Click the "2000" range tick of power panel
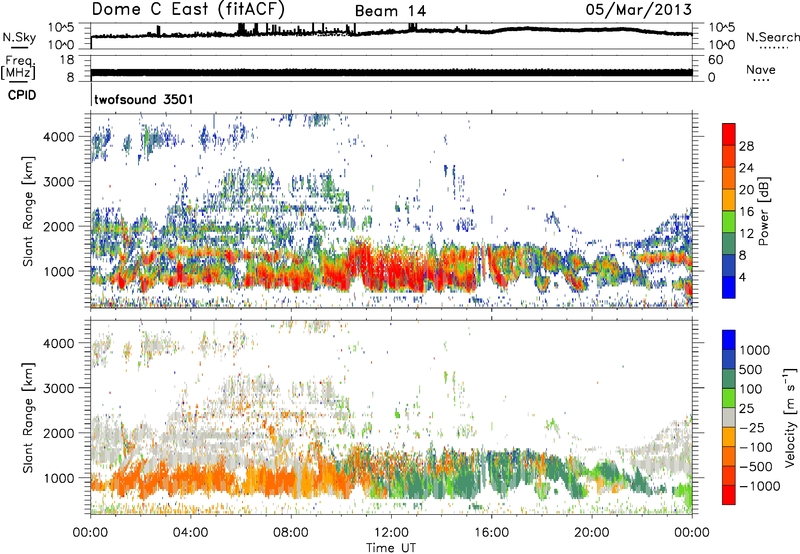800x554 pixels. (59, 226)
